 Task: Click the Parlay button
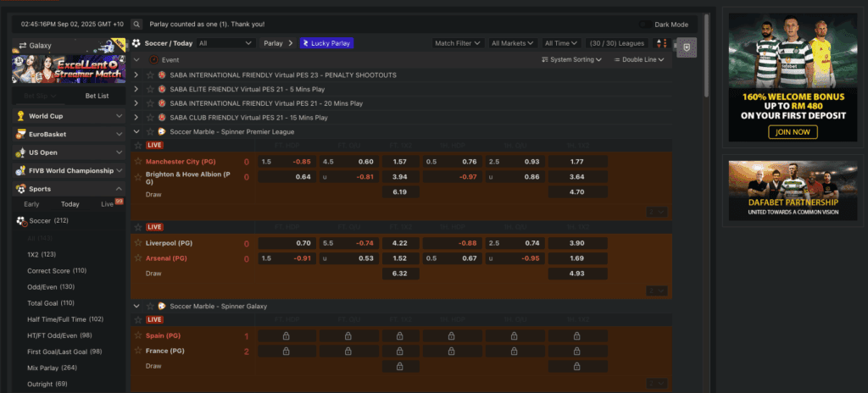(x=278, y=43)
